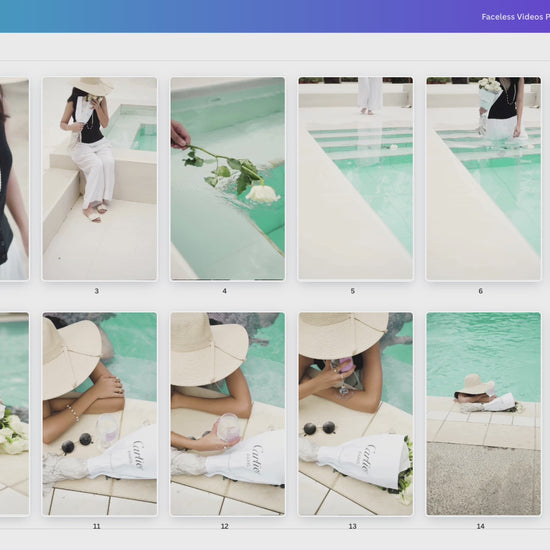This screenshot has height=550, width=550.
Task: Click page number label 5
Action: coord(353,291)
